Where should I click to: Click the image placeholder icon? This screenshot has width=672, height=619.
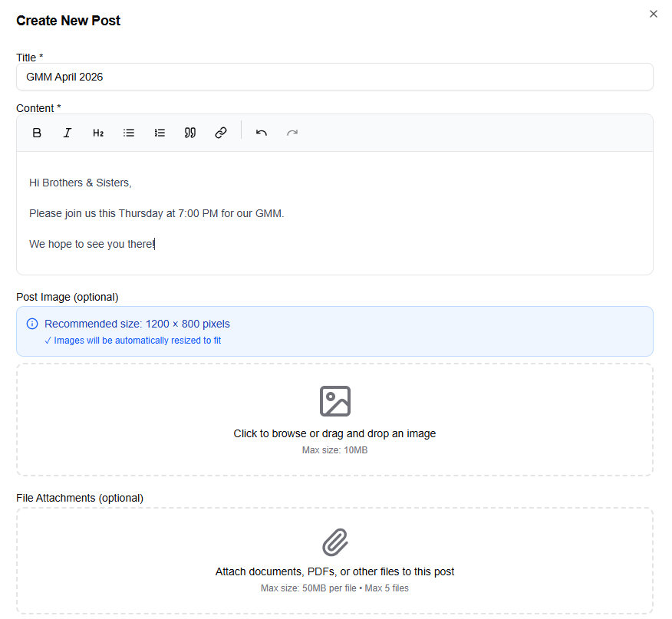click(x=334, y=400)
